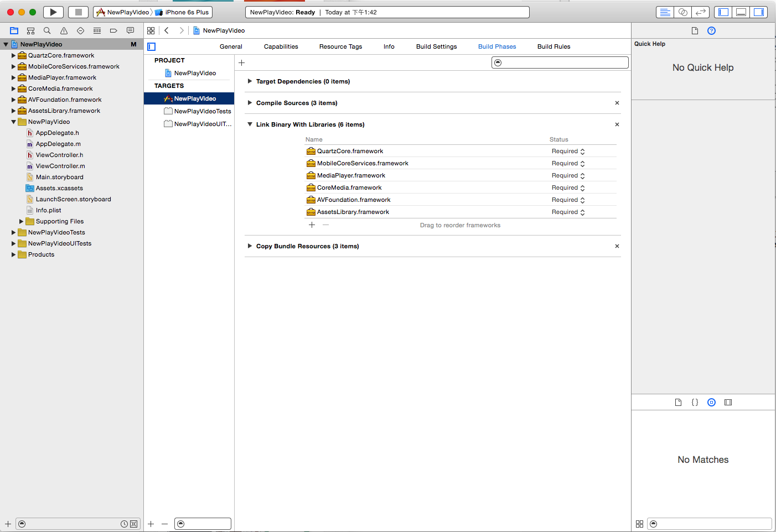Toggle the debug area visibility
776x532 pixels.
click(x=741, y=12)
